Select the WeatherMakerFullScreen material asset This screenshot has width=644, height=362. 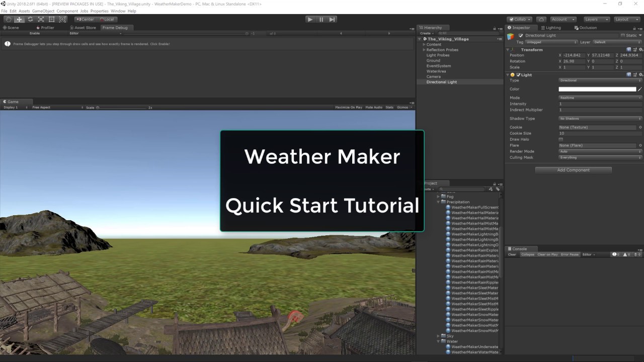[472, 207]
